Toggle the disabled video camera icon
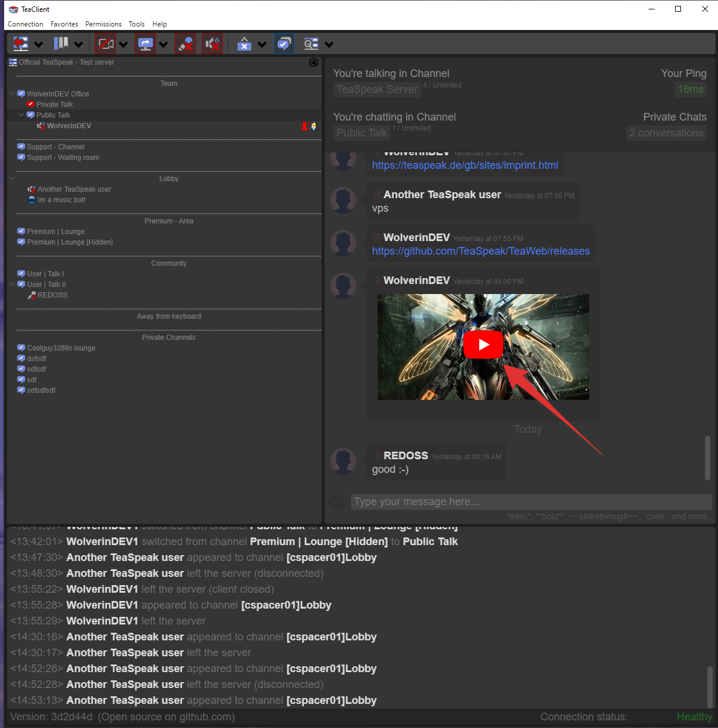Viewport: 718px width, 728px height. click(105, 44)
